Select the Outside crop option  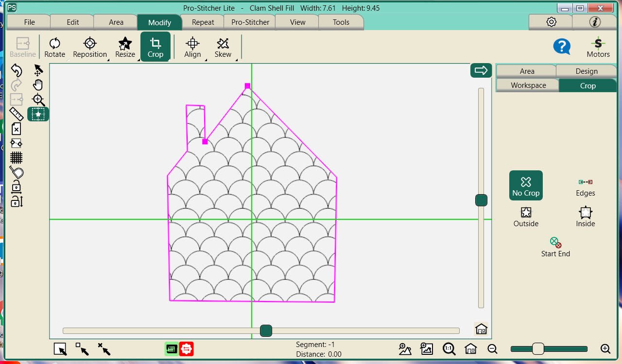click(526, 217)
